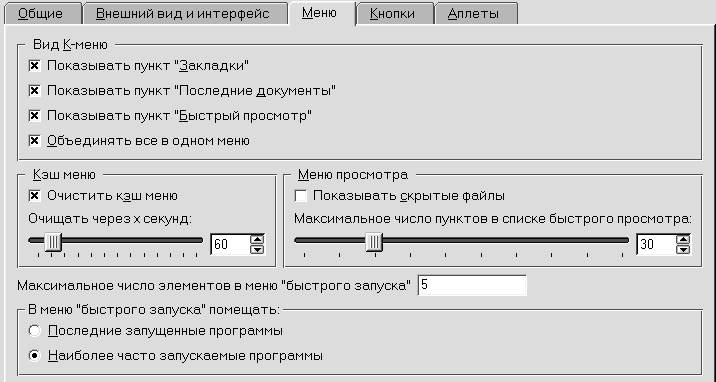Increase quick browser item count with up arrow

click(x=683, y=239)
